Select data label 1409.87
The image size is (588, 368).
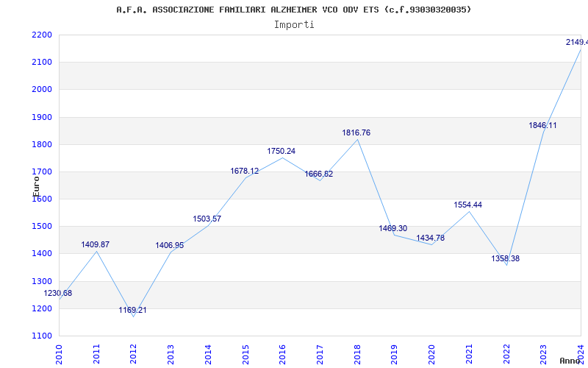tap(96, 244)
